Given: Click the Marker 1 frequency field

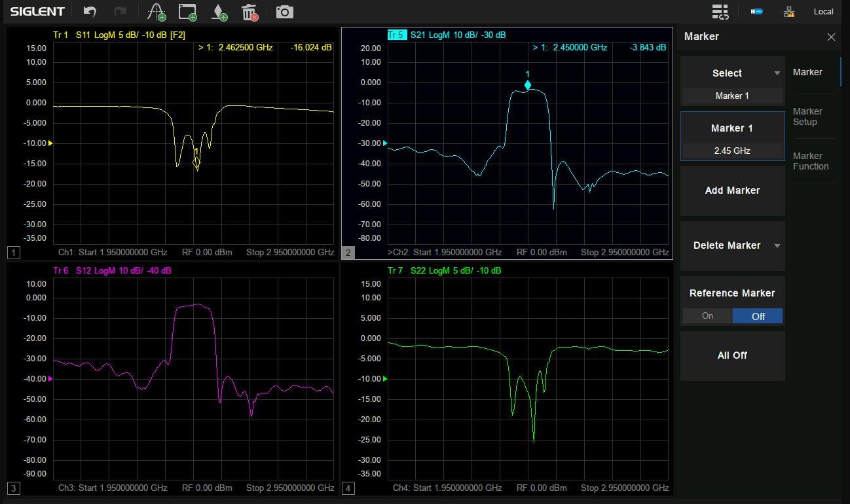Looking at the screenshot, I should coord(732,151).
